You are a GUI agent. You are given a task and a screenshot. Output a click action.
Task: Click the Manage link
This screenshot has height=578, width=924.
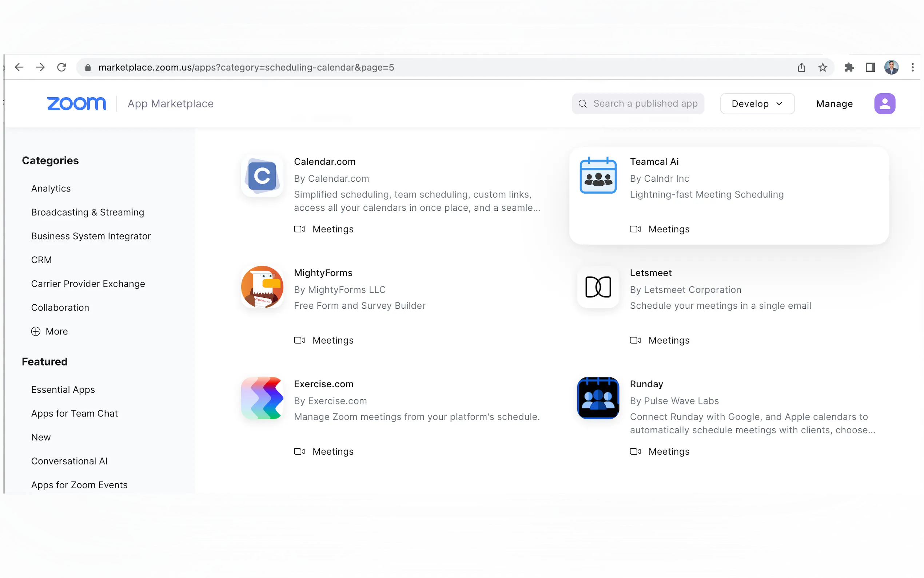point(834,104)
